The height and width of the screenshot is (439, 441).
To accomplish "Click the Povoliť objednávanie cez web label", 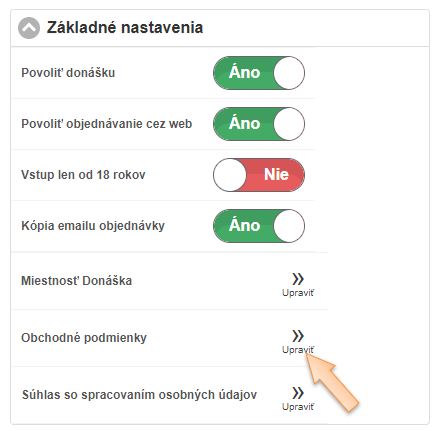I will point(107,124).
